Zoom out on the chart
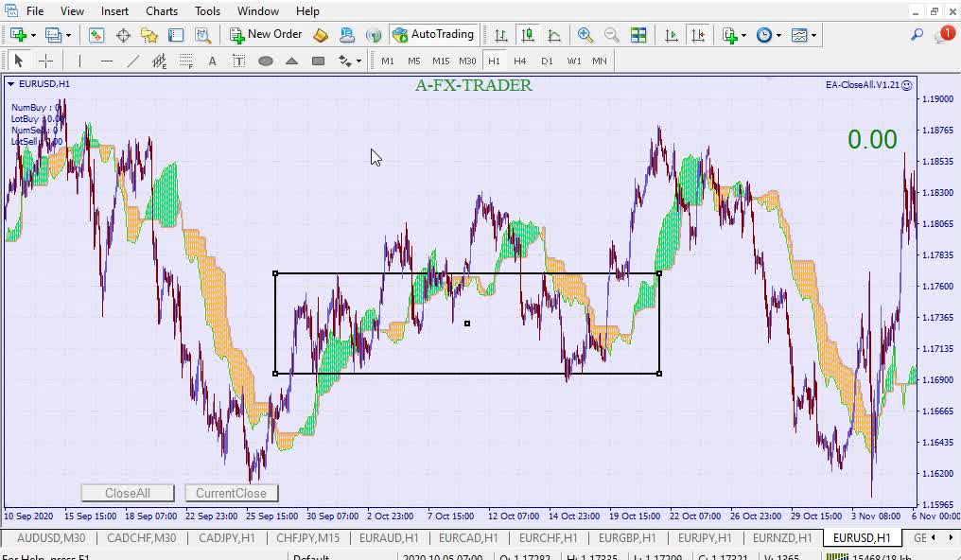The image size is (961, 560). (x=612, y=35)
